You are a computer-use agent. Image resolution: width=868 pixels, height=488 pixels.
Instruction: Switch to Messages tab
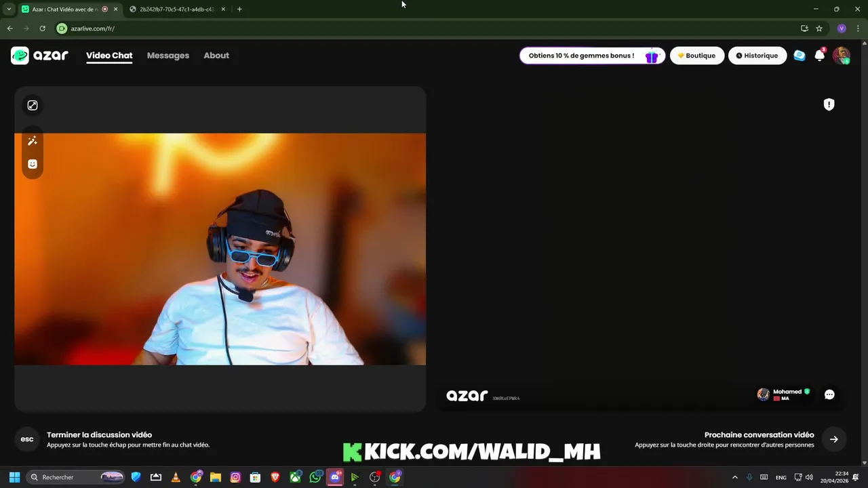(168, 56)
